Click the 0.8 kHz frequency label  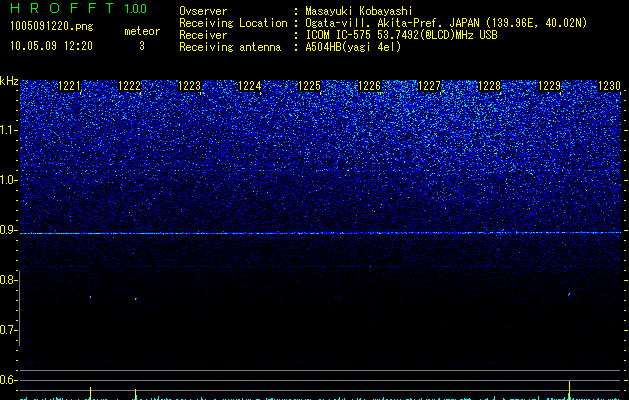8,280
